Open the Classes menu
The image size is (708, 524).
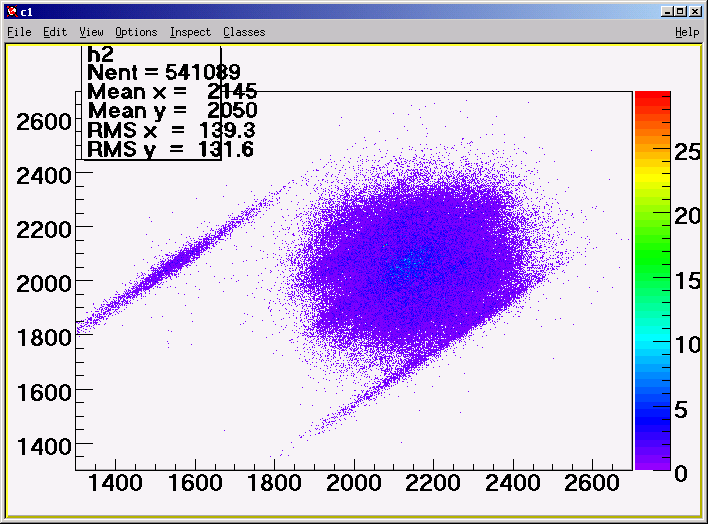point(244,32)
